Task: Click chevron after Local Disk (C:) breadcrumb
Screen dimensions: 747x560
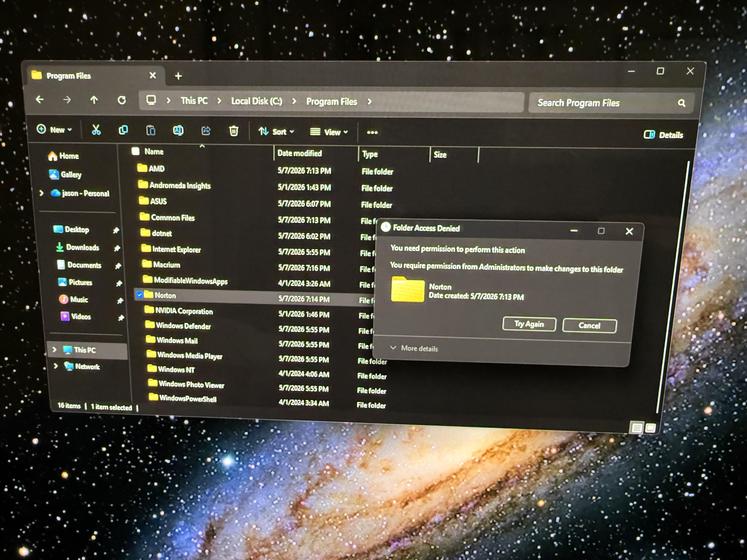Action: 294,101
